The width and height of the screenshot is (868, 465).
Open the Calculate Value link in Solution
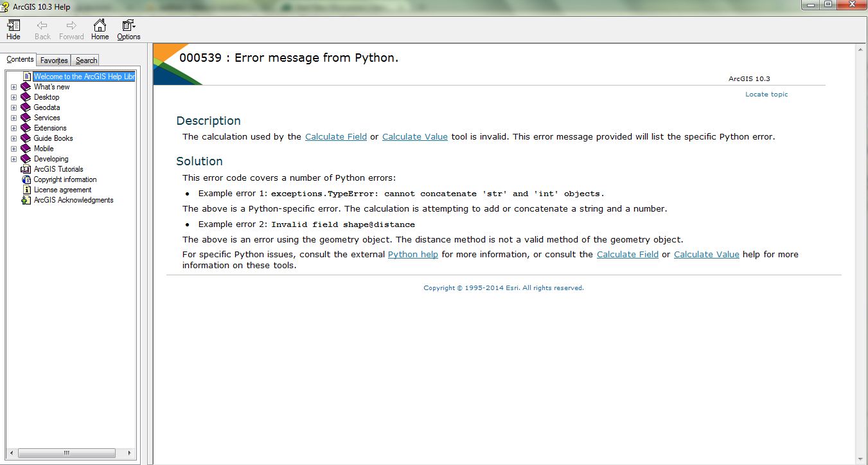coord(707,254)
